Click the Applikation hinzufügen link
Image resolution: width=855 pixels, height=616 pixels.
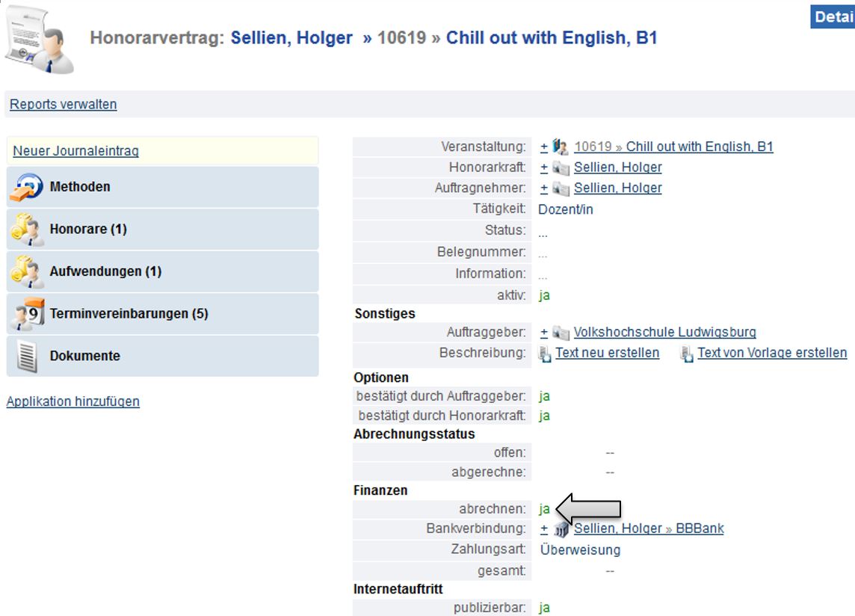(x=73, y=401)
